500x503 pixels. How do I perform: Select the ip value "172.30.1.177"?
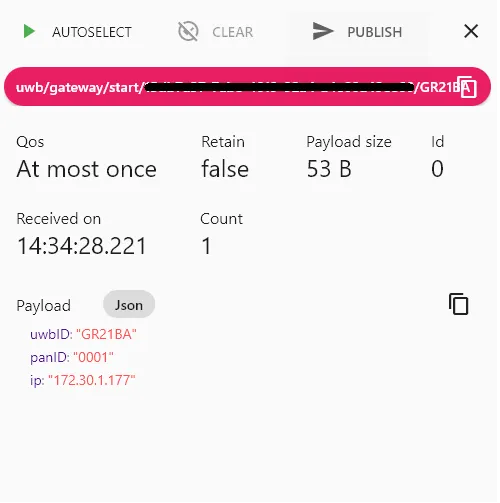pos(92,380)
